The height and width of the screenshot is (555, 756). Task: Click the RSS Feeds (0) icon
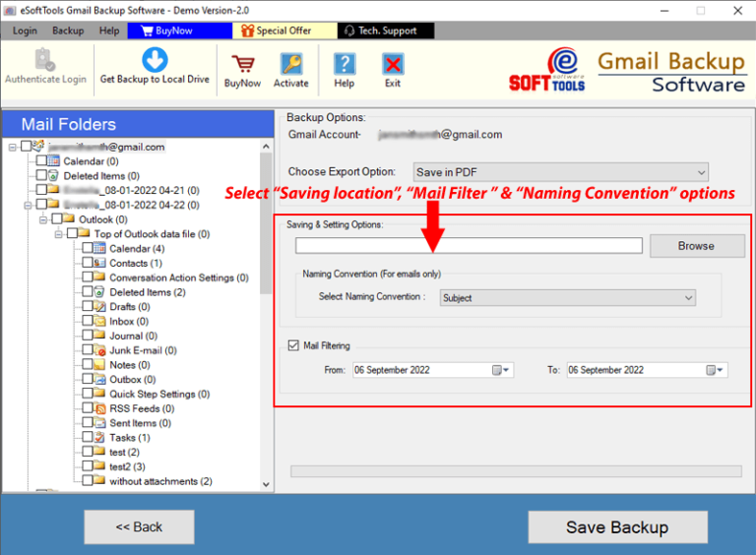click(99, 408)
